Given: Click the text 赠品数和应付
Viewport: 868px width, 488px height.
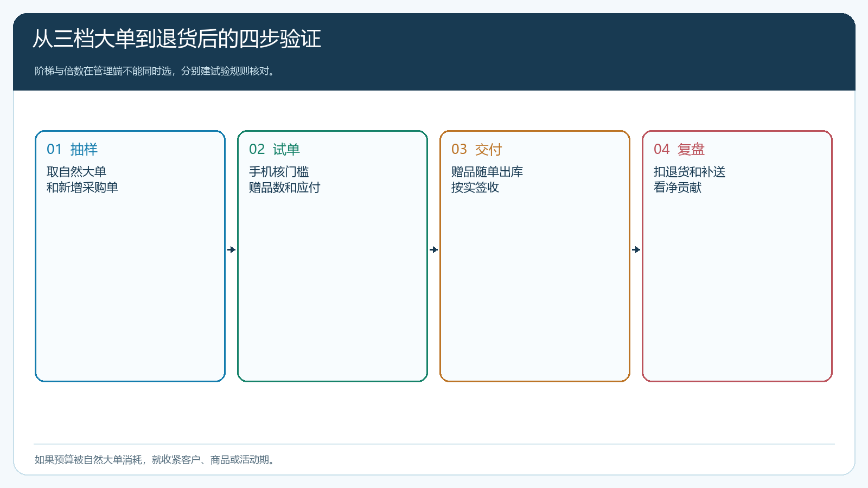Looking at the screenshot, I should click(285, 188).
